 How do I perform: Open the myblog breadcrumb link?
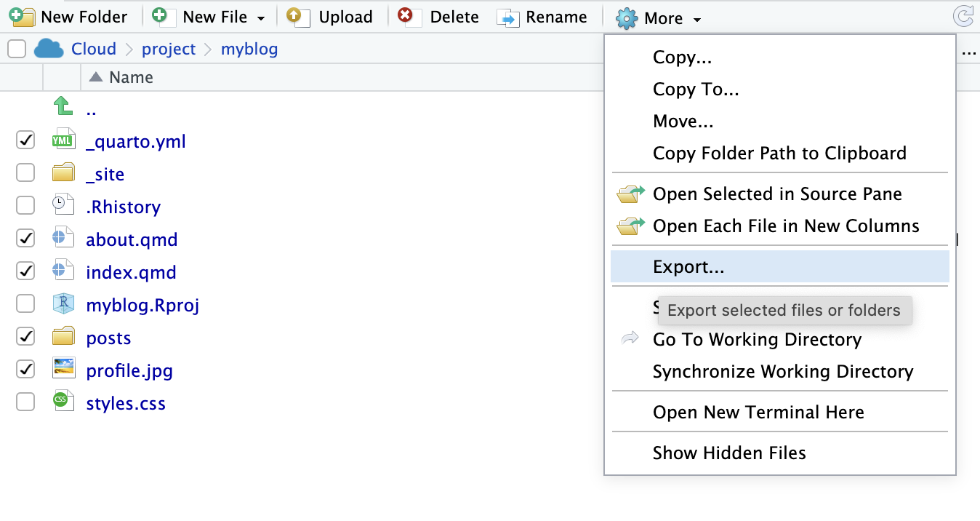pyautogui.click(x=250, y=49)
